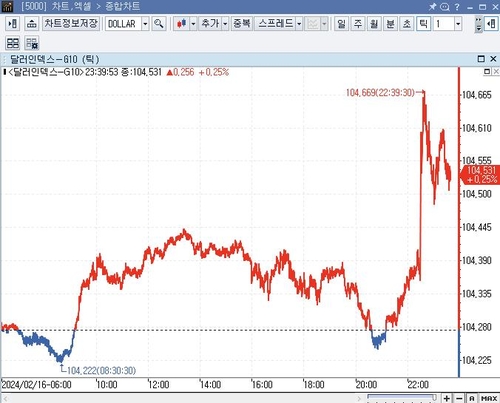Click the zoom out minus button
The width and height of the screenshot is (500, 403).
(x=459, y=398)
